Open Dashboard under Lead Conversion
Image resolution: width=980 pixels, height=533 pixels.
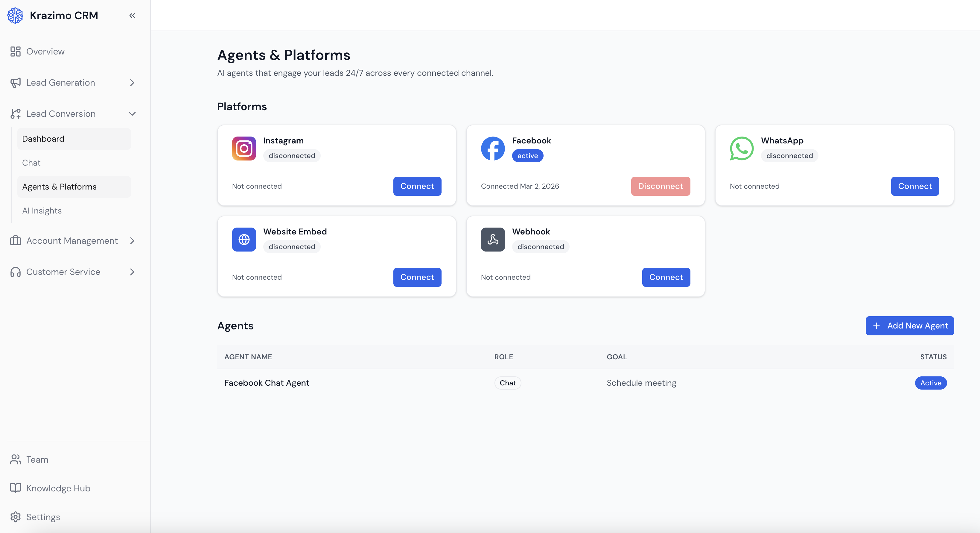[43, 139]
